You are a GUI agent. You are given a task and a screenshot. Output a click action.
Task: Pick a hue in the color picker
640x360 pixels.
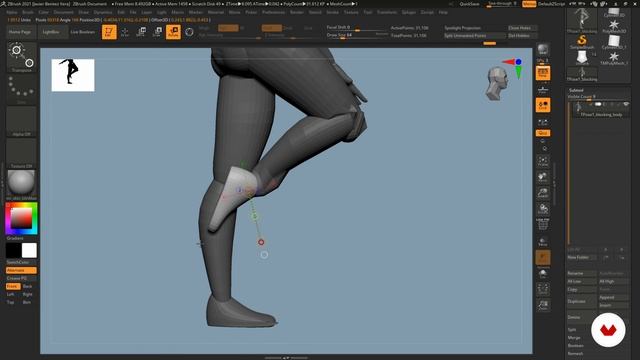coord(22,218)
